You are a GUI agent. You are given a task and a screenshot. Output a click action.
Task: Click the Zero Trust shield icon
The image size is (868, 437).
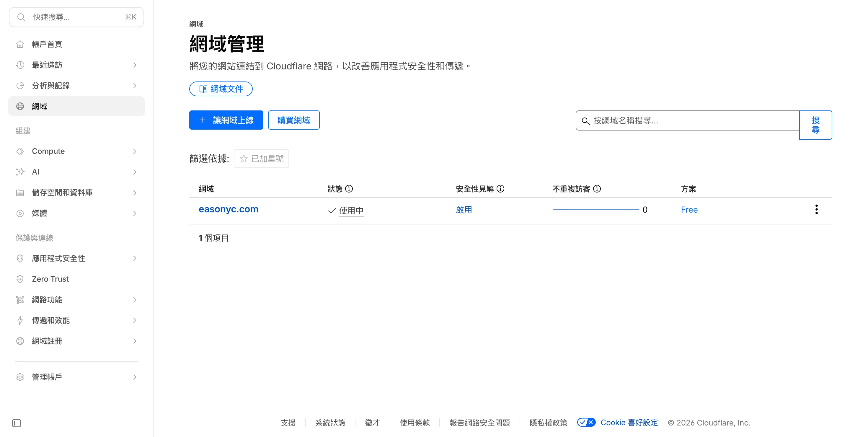point(20,279)
